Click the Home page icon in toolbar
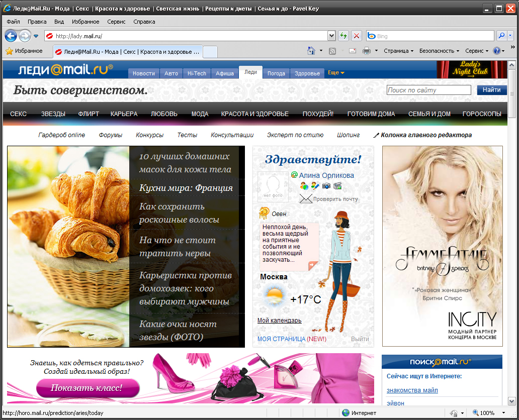The height and width of the screenshot is (420, 519). (x=311, y=51)
